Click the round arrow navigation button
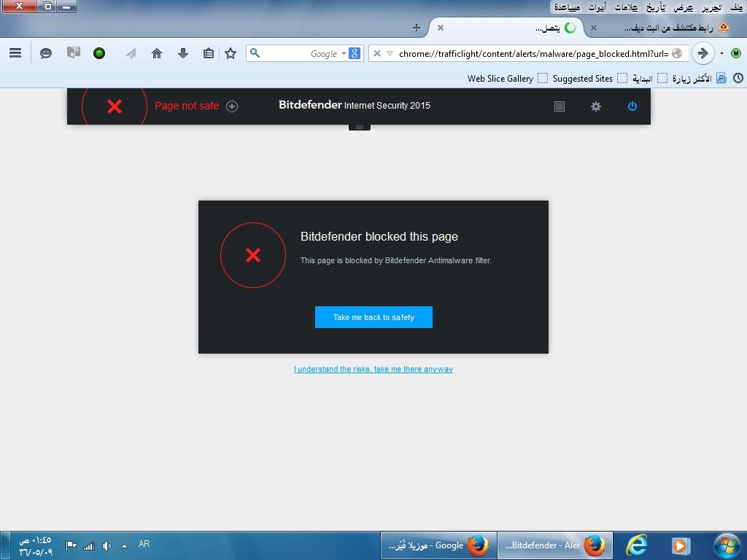Screen dimensions: 747x560 [x=703, y=53]
